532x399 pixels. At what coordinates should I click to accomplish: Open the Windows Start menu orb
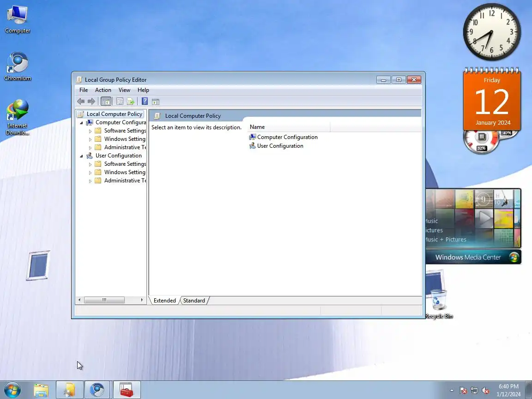12,390
